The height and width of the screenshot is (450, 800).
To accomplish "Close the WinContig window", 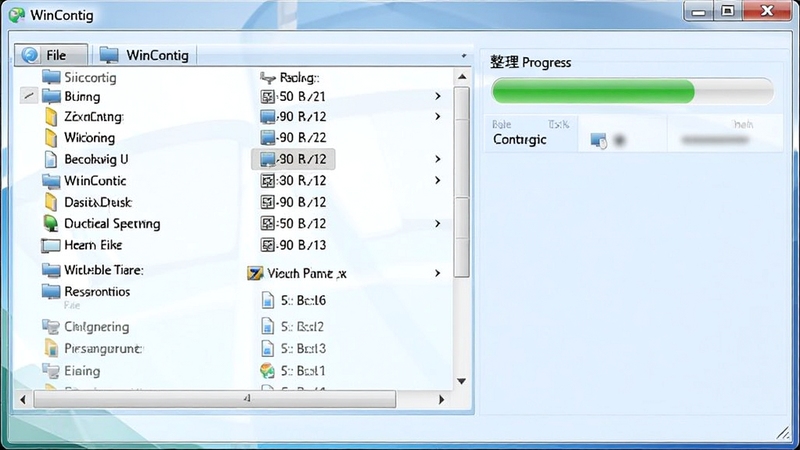I will click(767, 11).
